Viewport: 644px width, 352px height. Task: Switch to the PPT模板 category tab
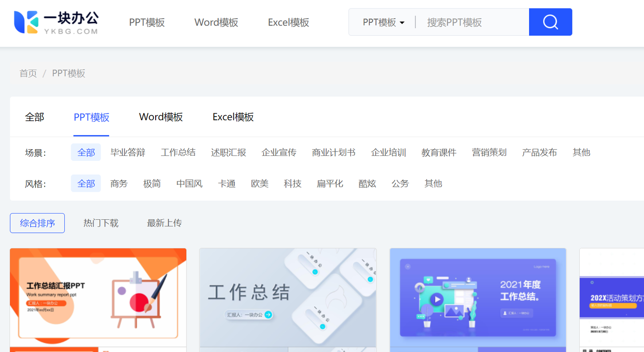pos(91,117)
